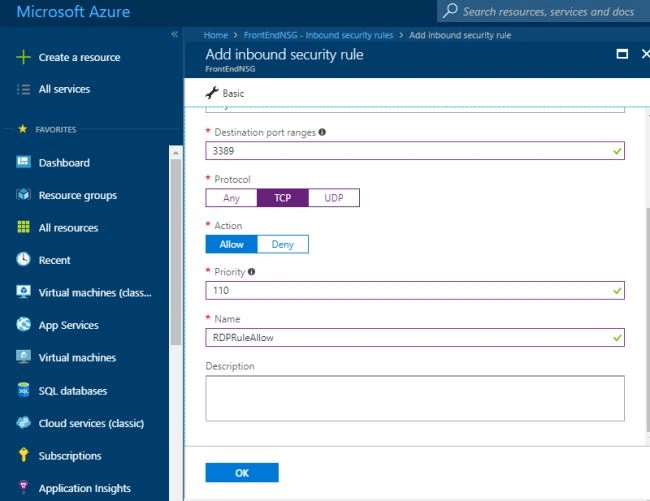
Task: Click the Priority input field
Action: pos(415,290)
